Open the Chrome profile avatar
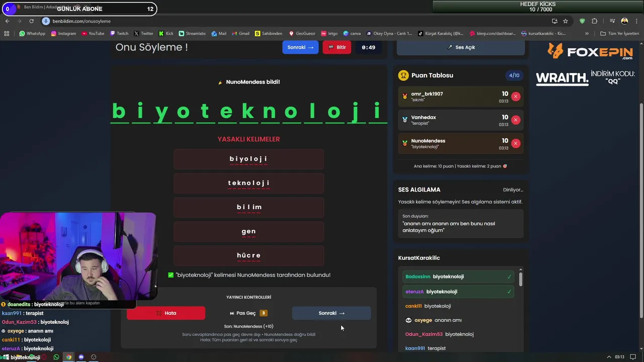Viewport: 644px width, 362px height. click(624, 21)
